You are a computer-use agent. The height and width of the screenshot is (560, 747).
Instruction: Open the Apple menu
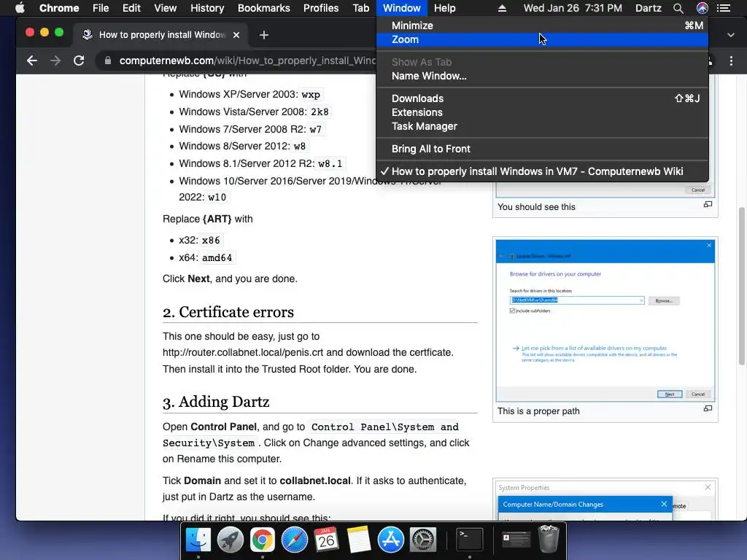(20, 8)
